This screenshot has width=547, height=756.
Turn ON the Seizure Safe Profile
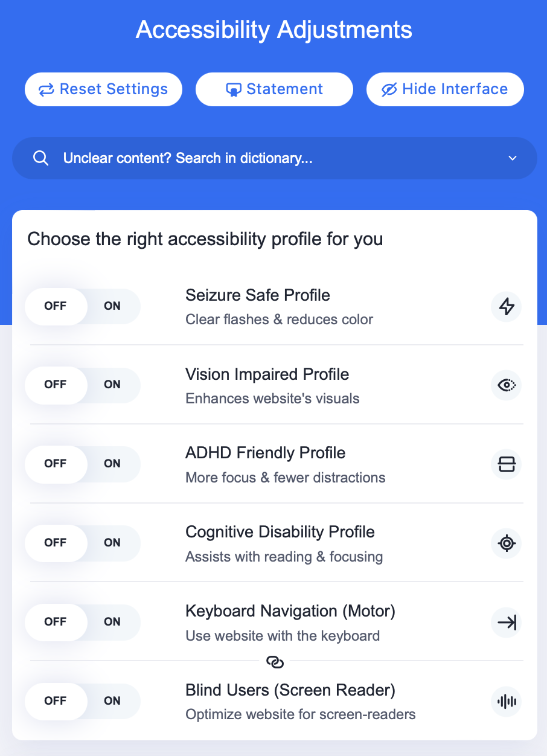(112, 306)
